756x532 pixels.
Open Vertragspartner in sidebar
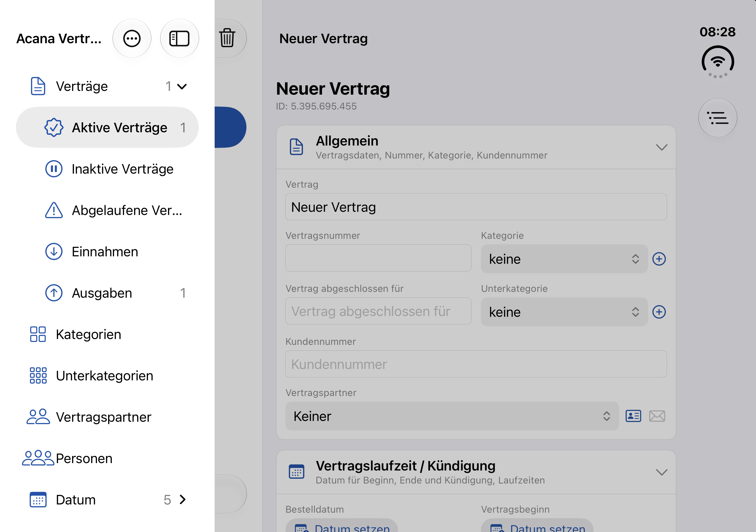[x=107, y=417]
